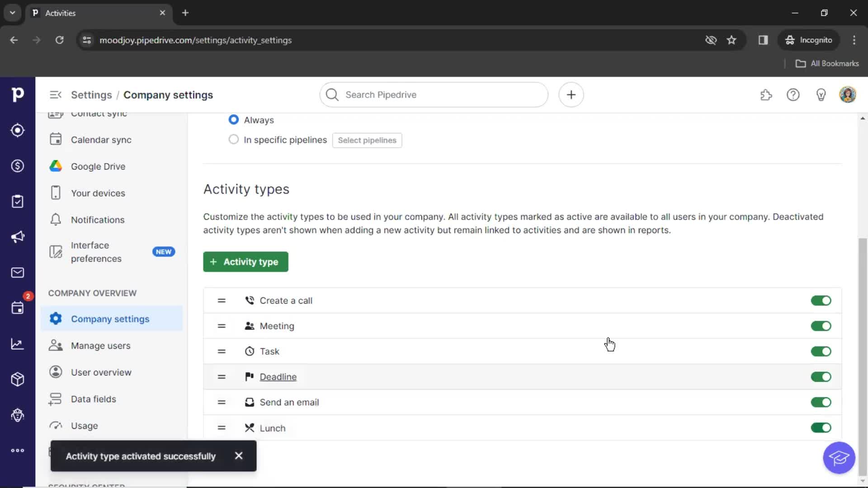The height and width of the screenshot is (488, 868).
Task: Click the Deals dollar-sign sidebar icon
Action: coord(17,166)
